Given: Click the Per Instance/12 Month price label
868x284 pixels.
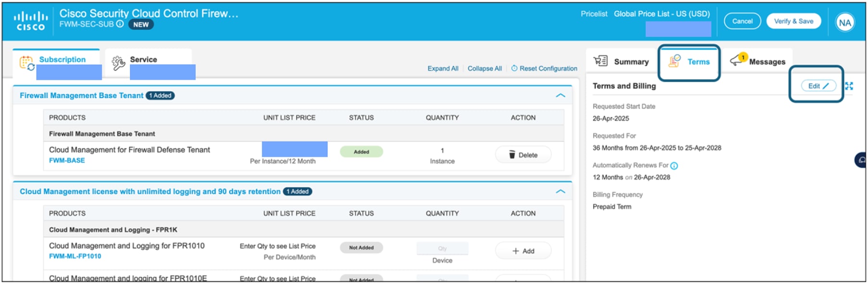Looking at the screenshot, I should (283, 161).
